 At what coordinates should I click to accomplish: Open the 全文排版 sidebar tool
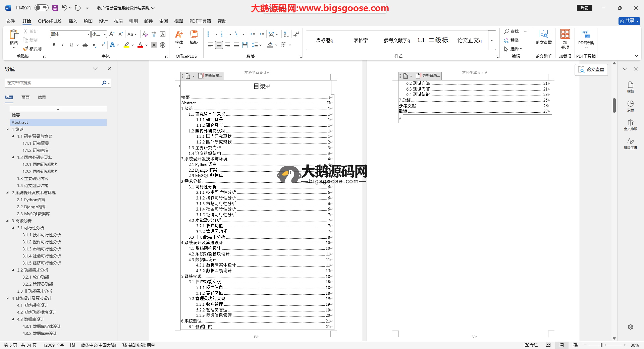[x=630, y=125]
